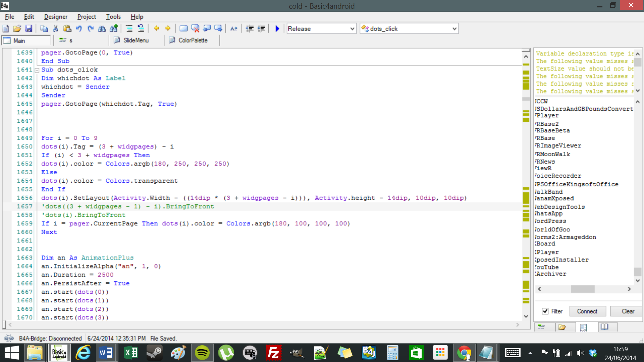Click the Clear logs button

point(627,311)
